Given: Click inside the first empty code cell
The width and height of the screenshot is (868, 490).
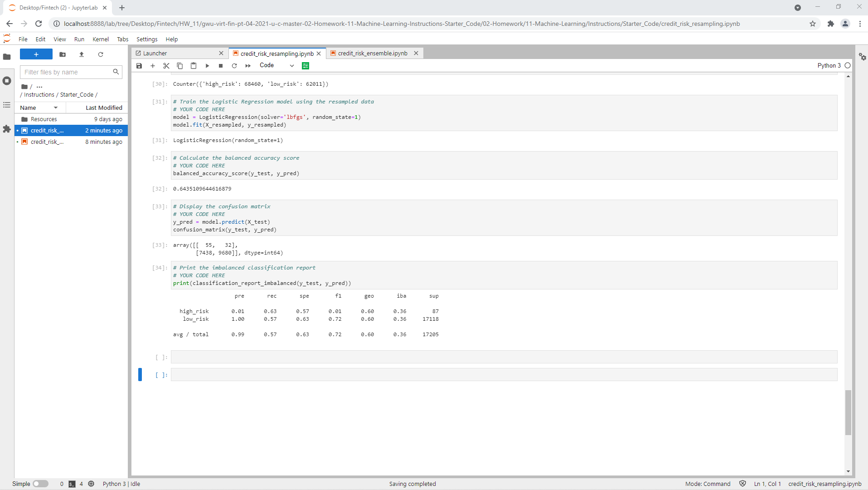Looking at the screenshot, I should tap(504, 357).
